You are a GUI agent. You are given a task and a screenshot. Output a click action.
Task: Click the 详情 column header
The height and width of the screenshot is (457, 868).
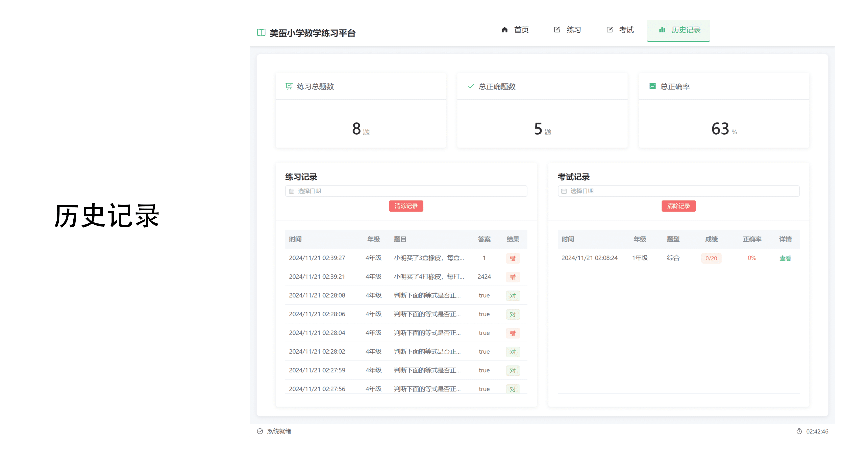coord(785,239)
